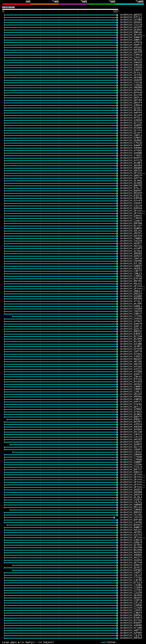This screenshot has height=644, width=146.
Task: Select the UniRef100_A3Z763 label
Action: (x=131, y=535)
